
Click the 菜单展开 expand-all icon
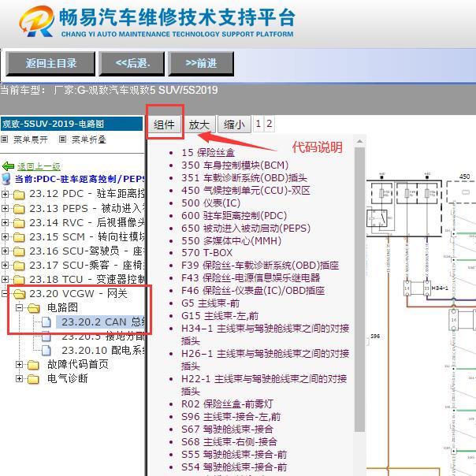(x=4, y=139)
